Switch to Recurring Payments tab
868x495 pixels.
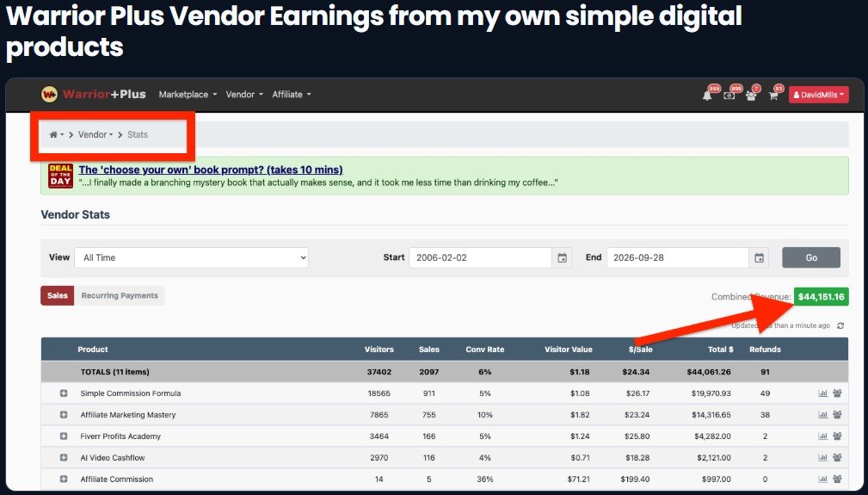120,295
